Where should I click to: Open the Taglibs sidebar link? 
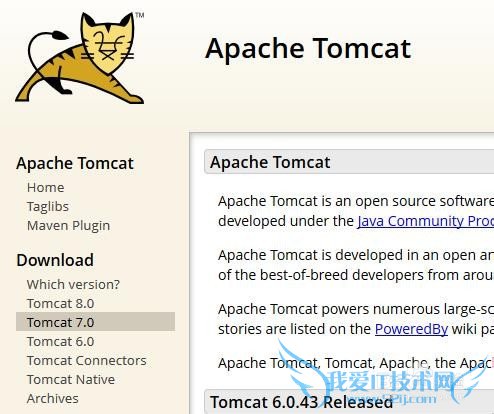(x=48, y=207)
